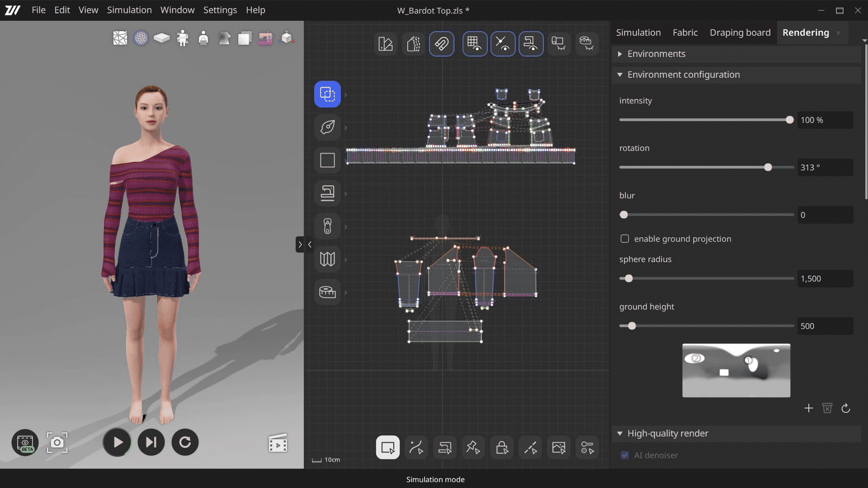The image size is (868, 488).
Task: Click the camera snapshot icon
Action: point(57,443)
